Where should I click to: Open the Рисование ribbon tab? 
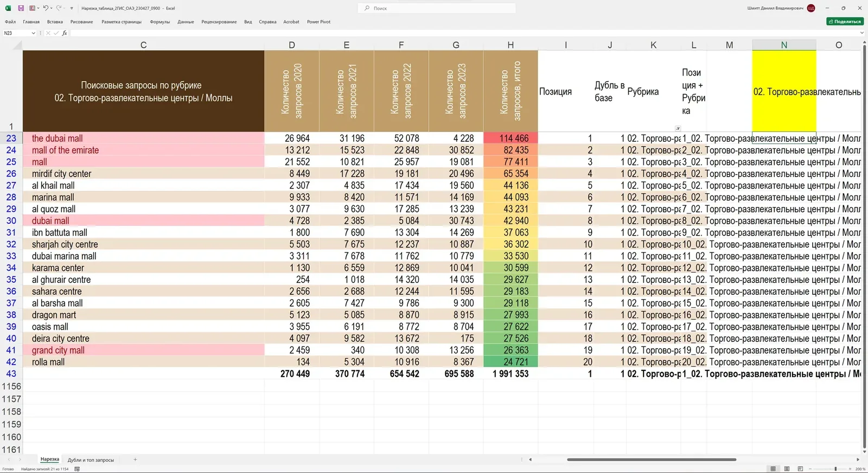[x=81, y=22]
